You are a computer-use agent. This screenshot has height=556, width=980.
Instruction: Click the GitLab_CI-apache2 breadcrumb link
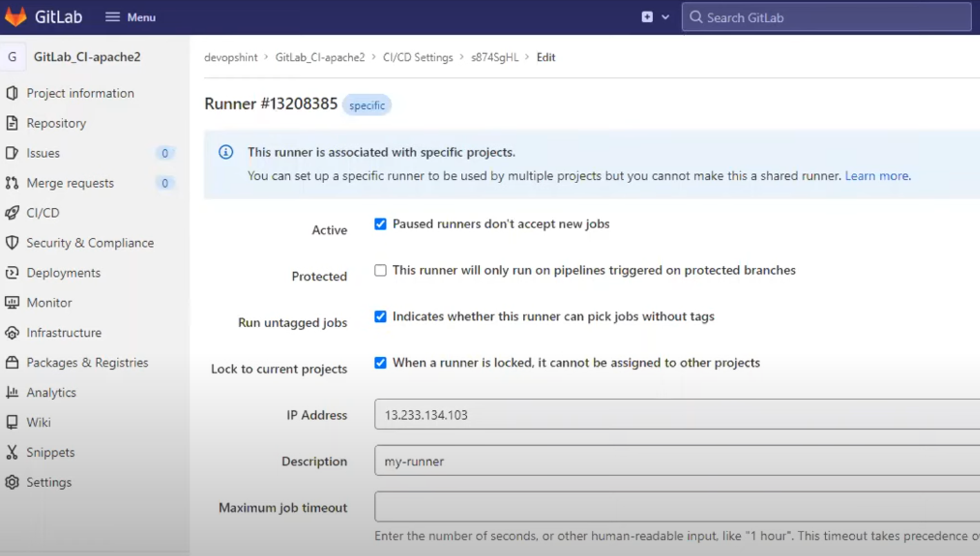[320, 57]
